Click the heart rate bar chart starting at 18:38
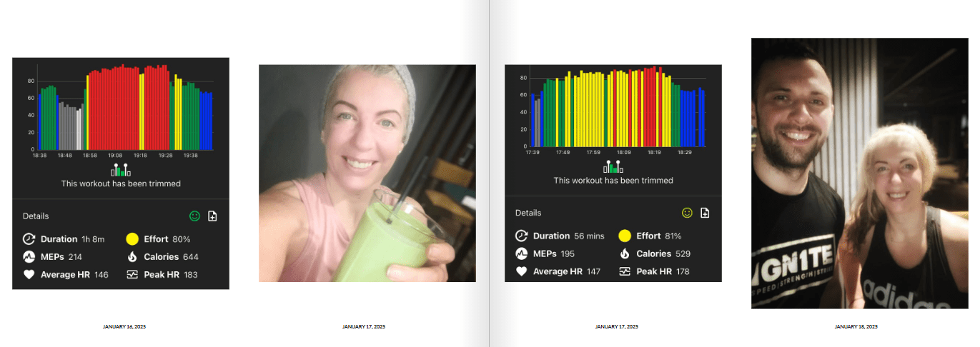 click(122, 109)
